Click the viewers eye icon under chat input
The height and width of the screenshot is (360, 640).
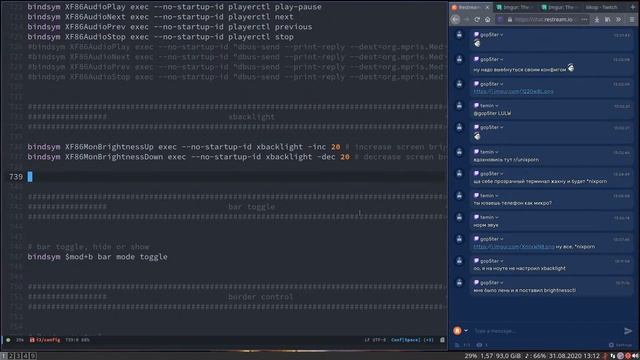479,345
